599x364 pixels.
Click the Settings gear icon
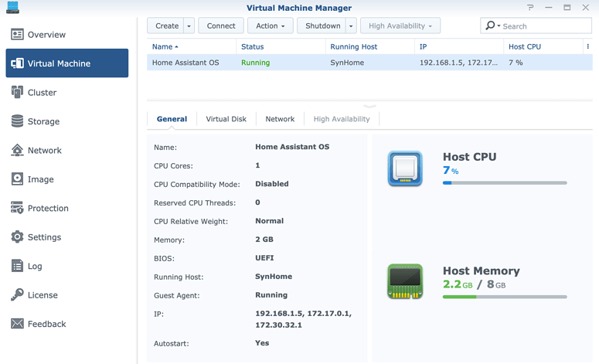(17, 236)
